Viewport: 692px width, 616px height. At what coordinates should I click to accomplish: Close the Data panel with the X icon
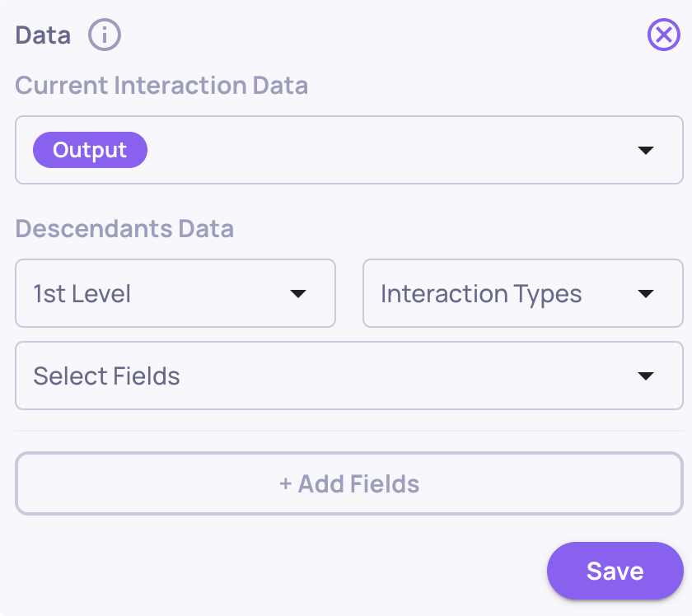click(664, 35)
